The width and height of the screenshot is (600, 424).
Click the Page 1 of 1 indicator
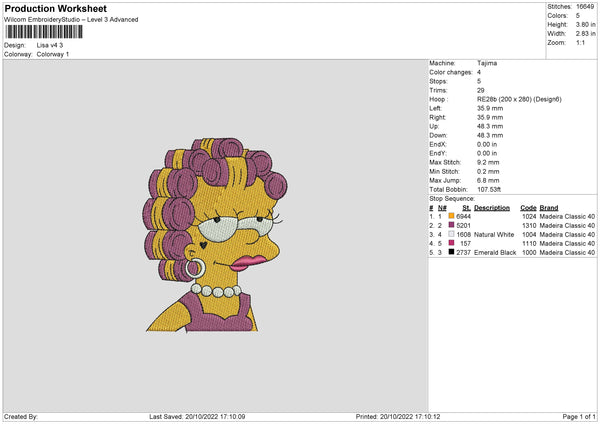(579, 417)
